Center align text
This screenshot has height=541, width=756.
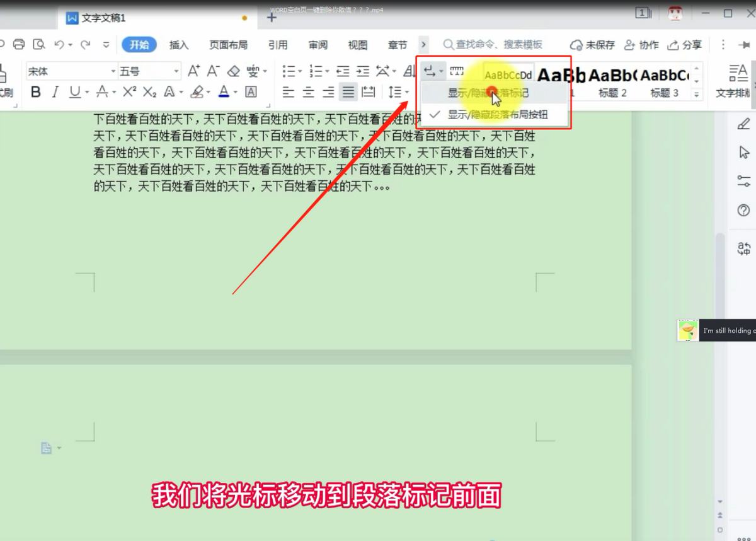click(x=308, y=92)
